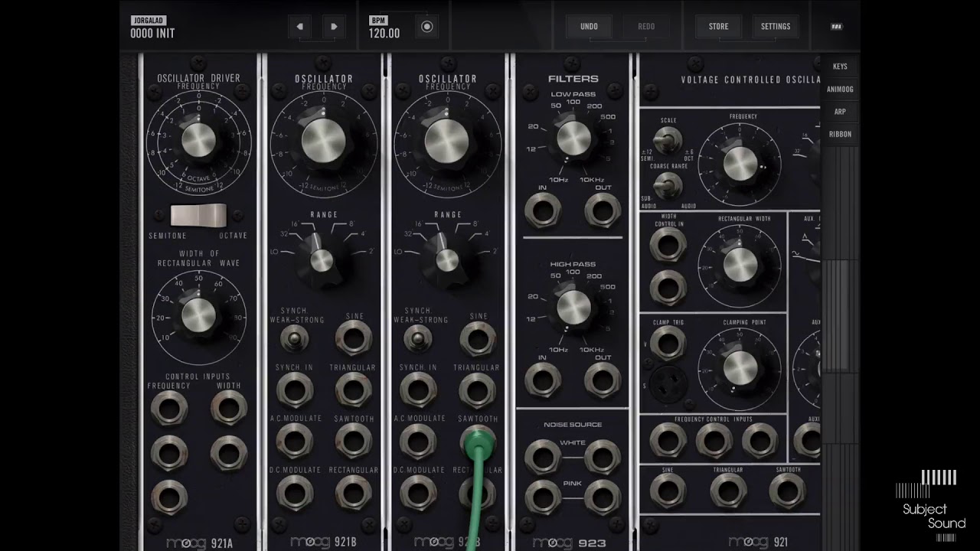
Task: Tap the upper Width Control In jack on 921
Action: point(668,244)
